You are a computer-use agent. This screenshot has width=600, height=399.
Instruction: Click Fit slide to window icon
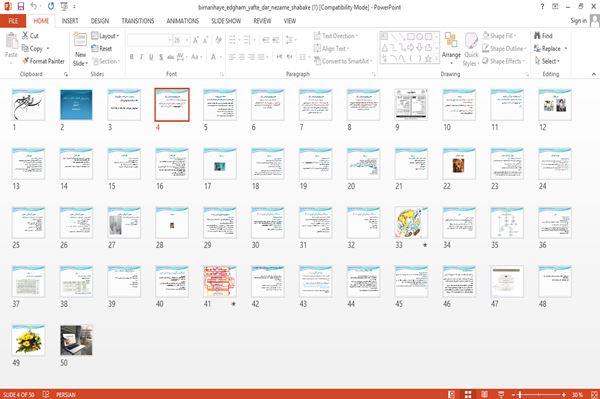click(594, 394)
